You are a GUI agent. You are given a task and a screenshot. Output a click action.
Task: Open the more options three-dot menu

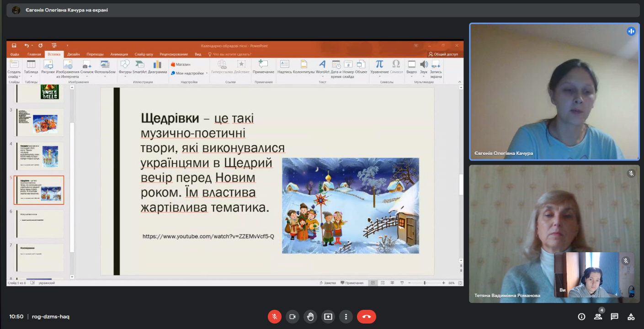pos(346,317)
